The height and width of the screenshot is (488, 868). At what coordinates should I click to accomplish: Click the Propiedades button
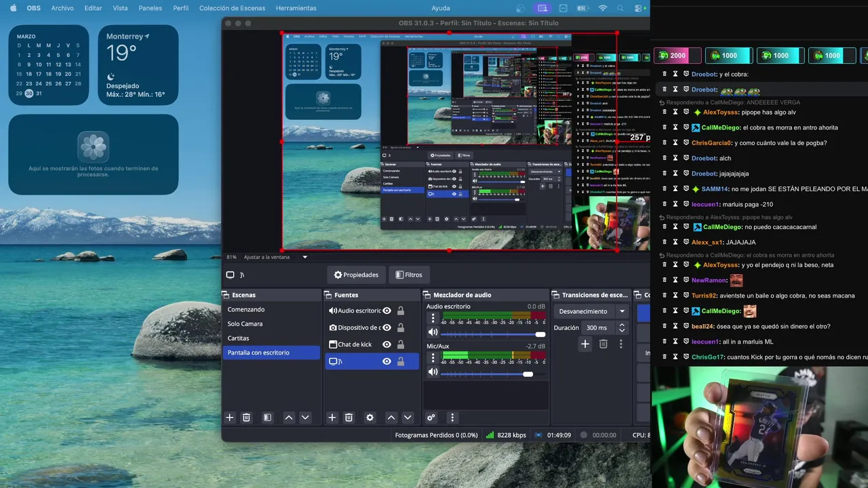pyautogui.click(x=357, y=274)
